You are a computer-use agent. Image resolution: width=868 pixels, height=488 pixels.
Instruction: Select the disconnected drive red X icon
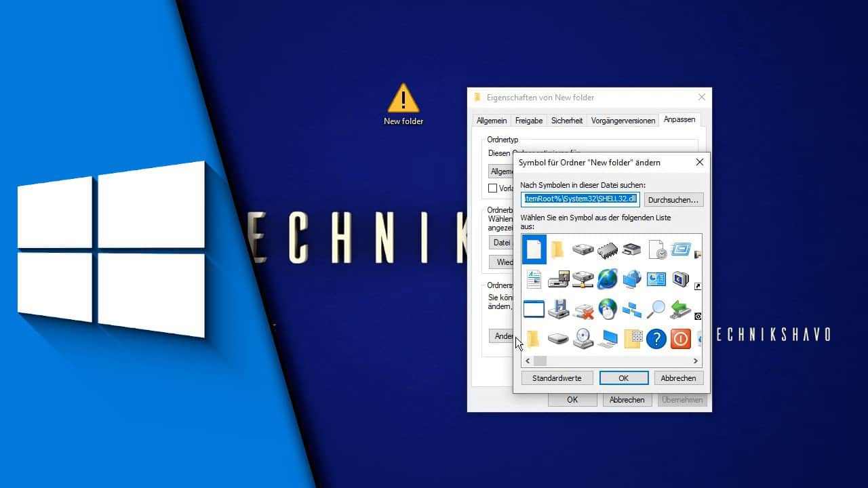[583, 309]
